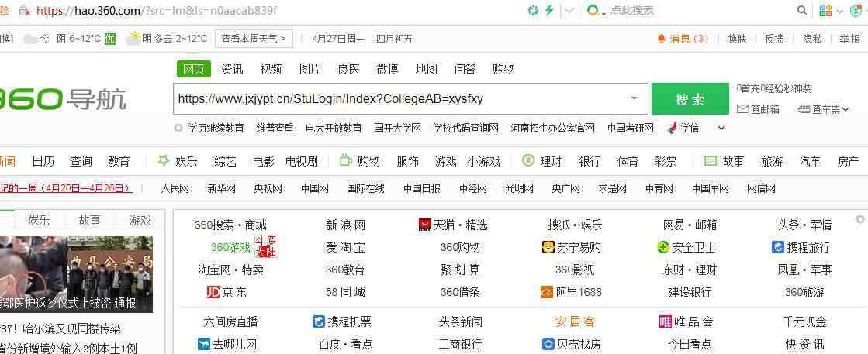Click the green 搜索 button

tap(690, 99)
